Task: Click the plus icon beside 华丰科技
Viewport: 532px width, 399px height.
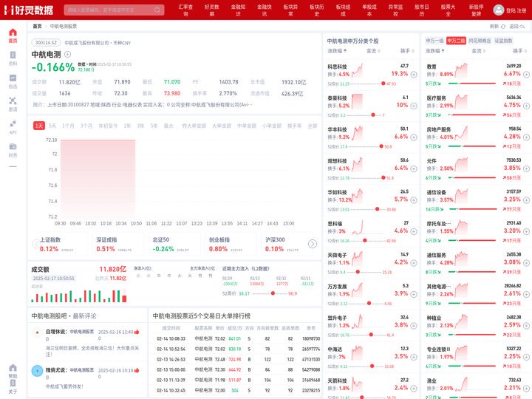Action: (414, 137)
